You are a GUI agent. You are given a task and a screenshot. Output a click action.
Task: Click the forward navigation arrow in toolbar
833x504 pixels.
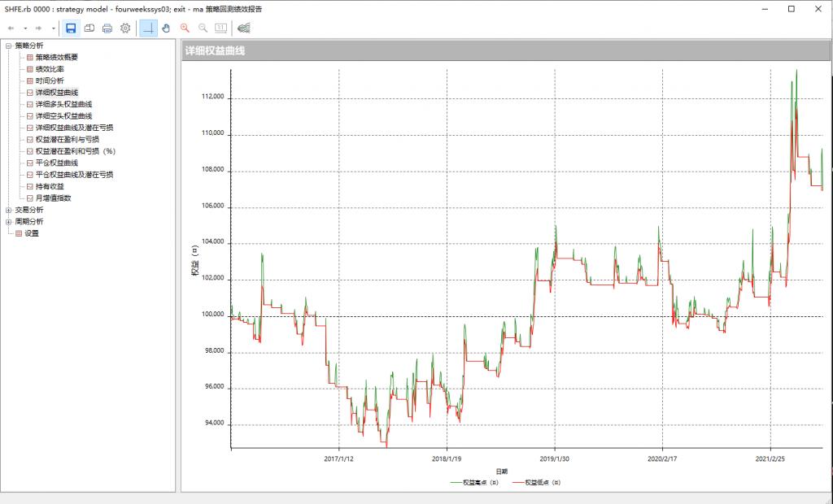(x=39, y=28)
